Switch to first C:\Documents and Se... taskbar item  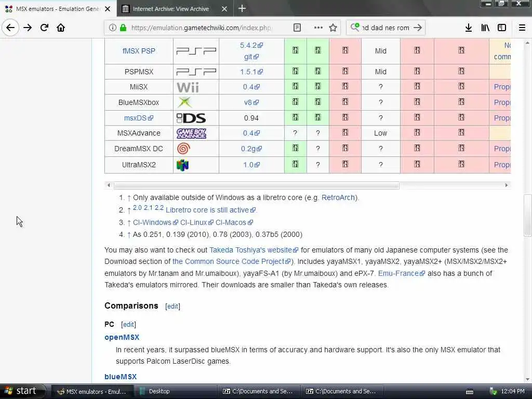pos(259,391)
